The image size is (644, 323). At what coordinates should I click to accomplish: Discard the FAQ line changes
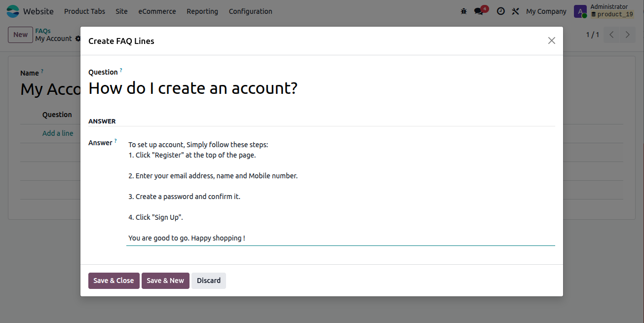click(x=209, y=281)
